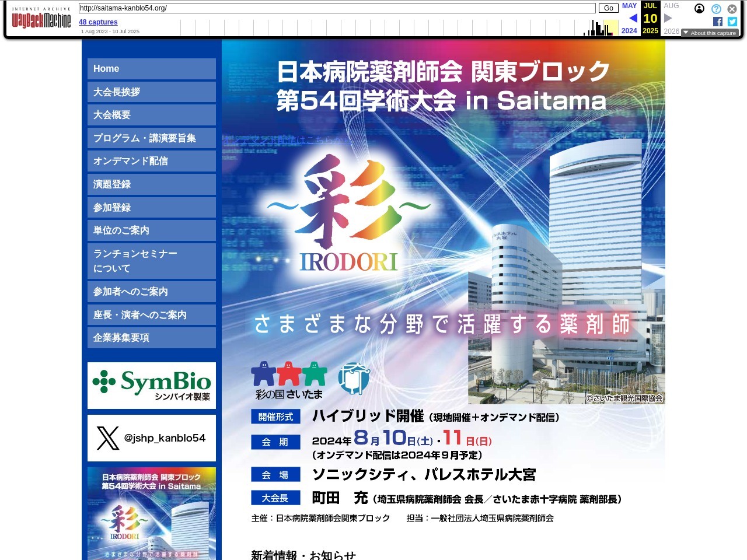The height and width of the screenshot is (560, 747).
Task: Go to previous capture arrow (May)
Action: click(x=633, y=18)
